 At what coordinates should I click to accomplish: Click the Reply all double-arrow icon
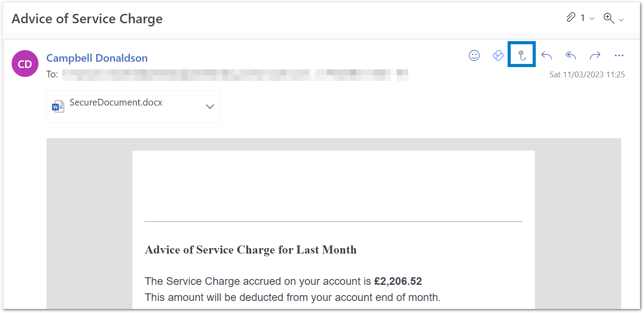[571, 55]
